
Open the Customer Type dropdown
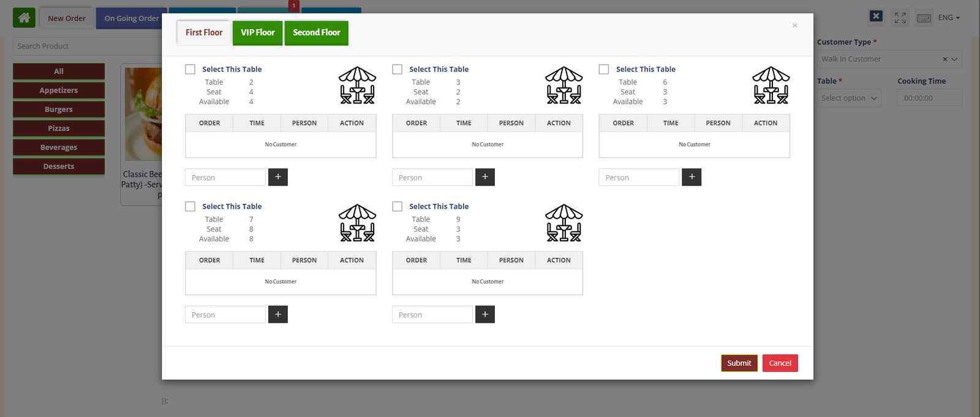click(x=889, y=59)
